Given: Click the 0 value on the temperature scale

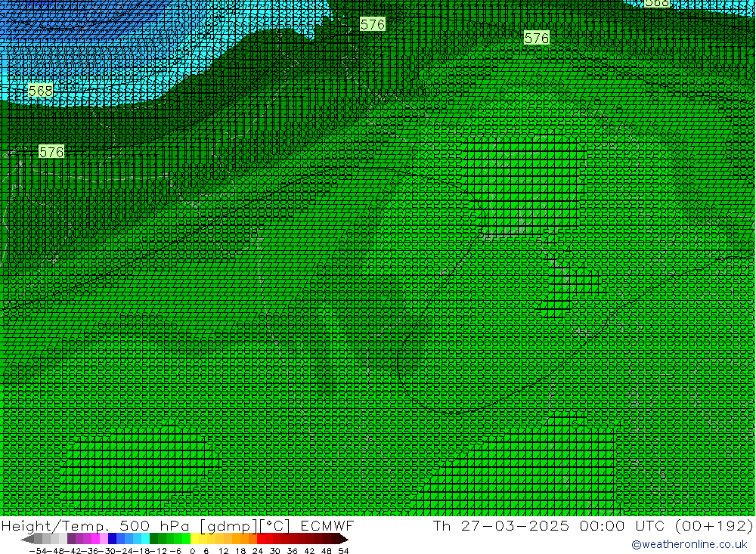Looking at the screenshot, I should pos(192,551).
